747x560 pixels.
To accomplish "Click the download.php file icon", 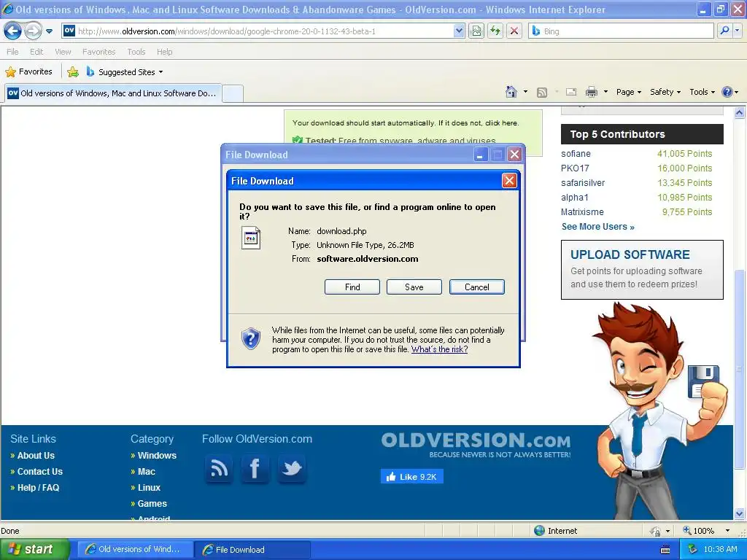I will point(251,238).
